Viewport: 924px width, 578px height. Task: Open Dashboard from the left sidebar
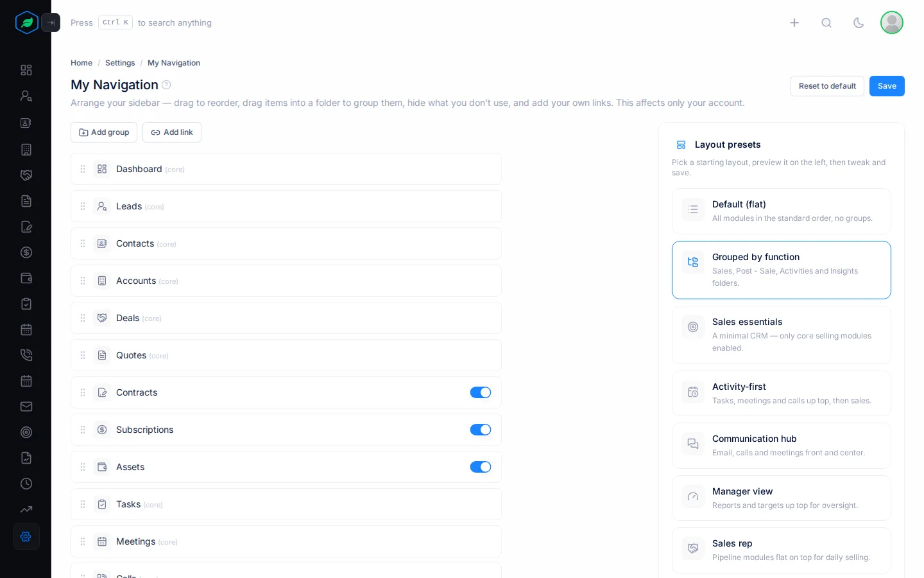[26, 70]
